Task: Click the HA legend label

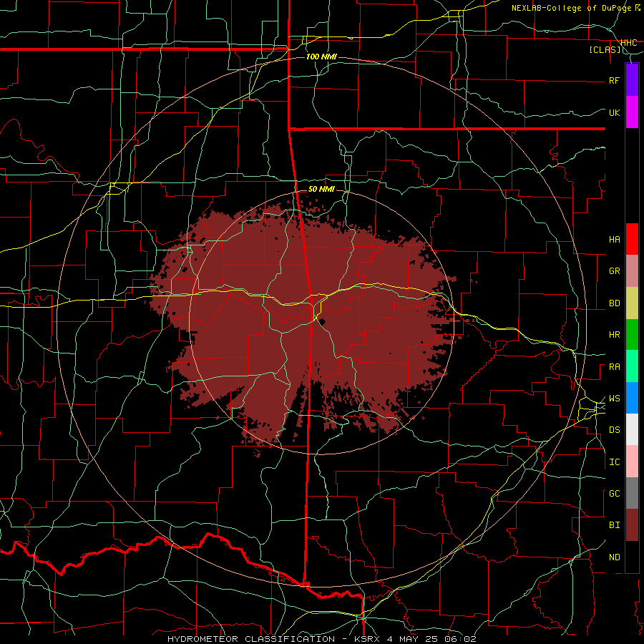Action: click(615, 239)
